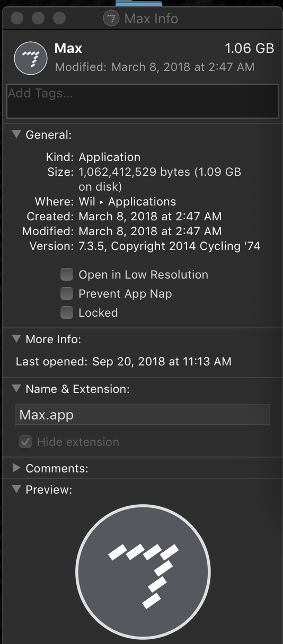Click the Version text 7.3.5 Copyright
The image size is (283, 644).
[x=170, y=246]
